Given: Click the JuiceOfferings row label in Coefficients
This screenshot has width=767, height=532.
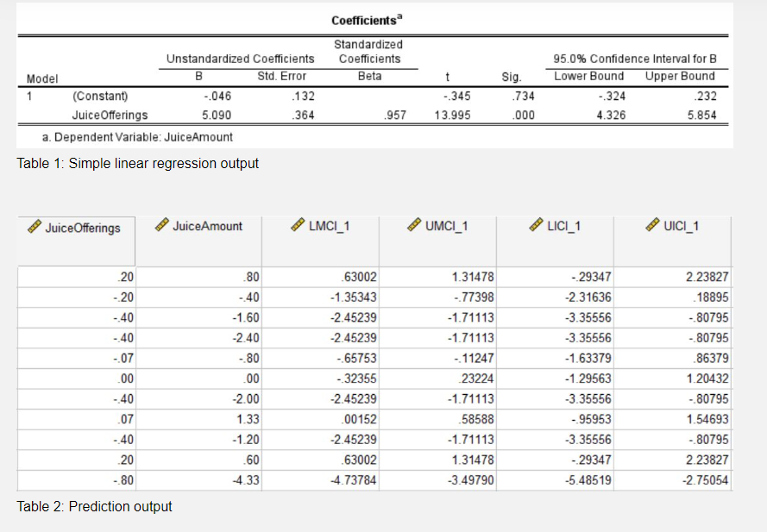Looking at the screenshot, I should (110, 115).
